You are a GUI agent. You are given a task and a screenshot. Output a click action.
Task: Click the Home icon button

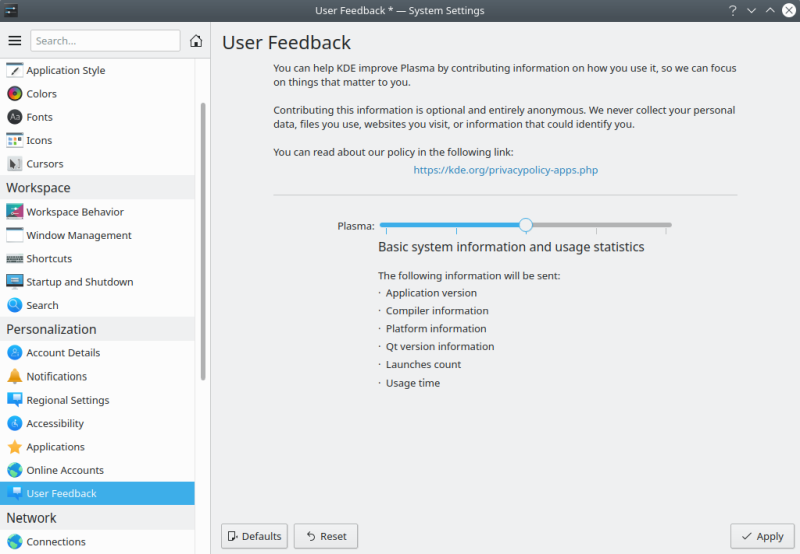click(x=196, y=41)
